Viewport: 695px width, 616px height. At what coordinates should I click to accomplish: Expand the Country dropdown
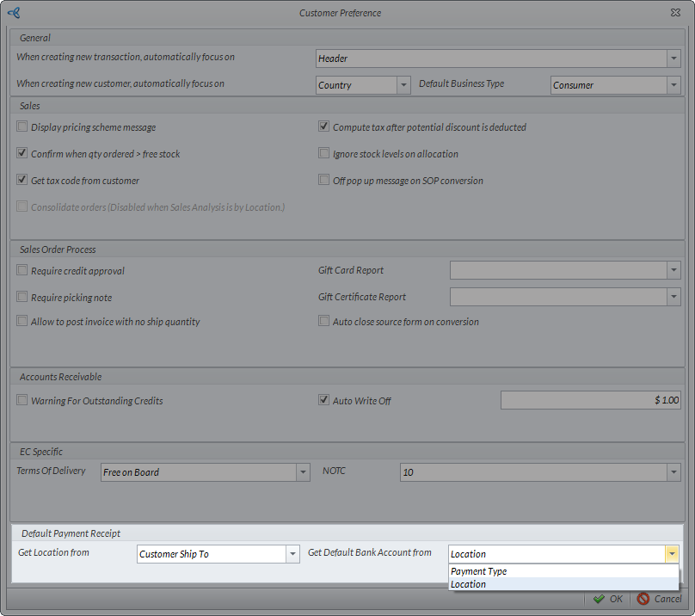pyautogui.click(x=403, y=85)
